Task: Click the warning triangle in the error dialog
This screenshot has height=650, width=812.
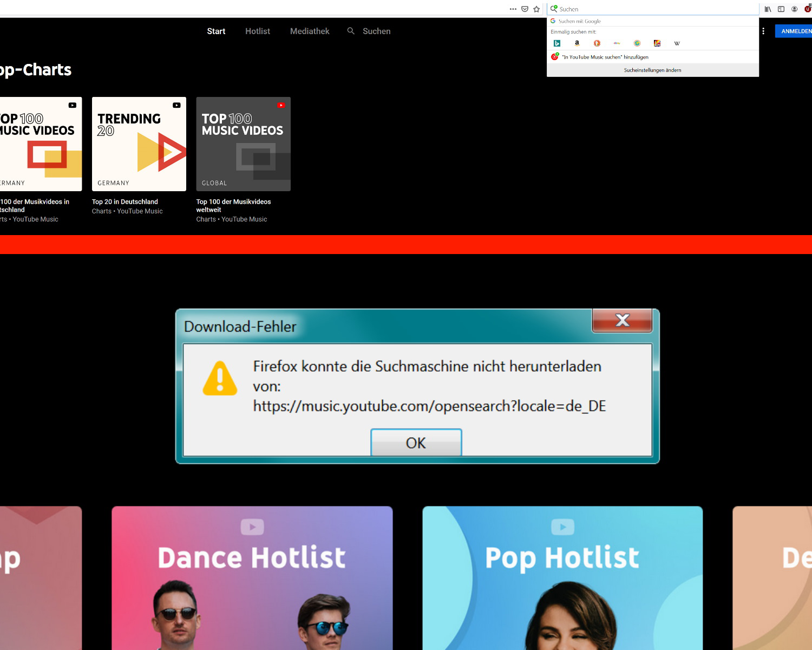Action: point(220,378)
